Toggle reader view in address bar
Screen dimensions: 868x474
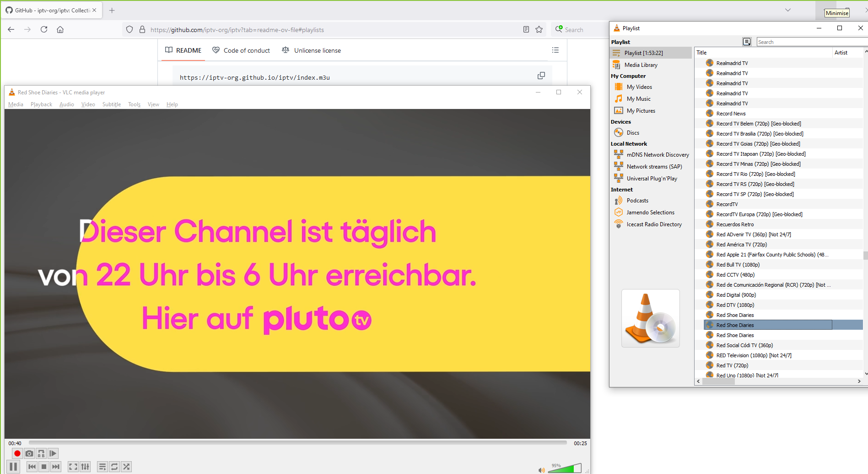(x=526, y=29)
